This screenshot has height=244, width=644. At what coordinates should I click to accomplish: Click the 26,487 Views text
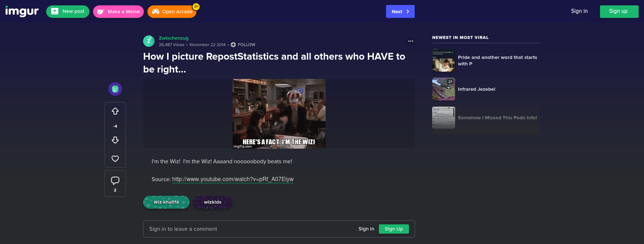coord(172,45)
